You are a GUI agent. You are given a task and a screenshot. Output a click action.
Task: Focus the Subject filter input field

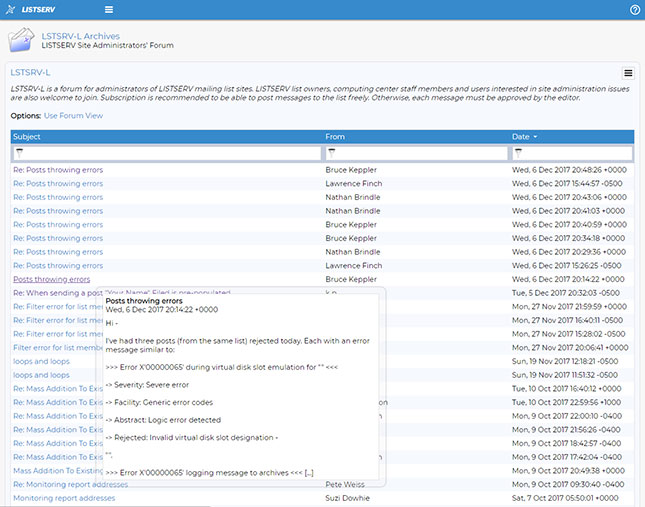point(167,153)
